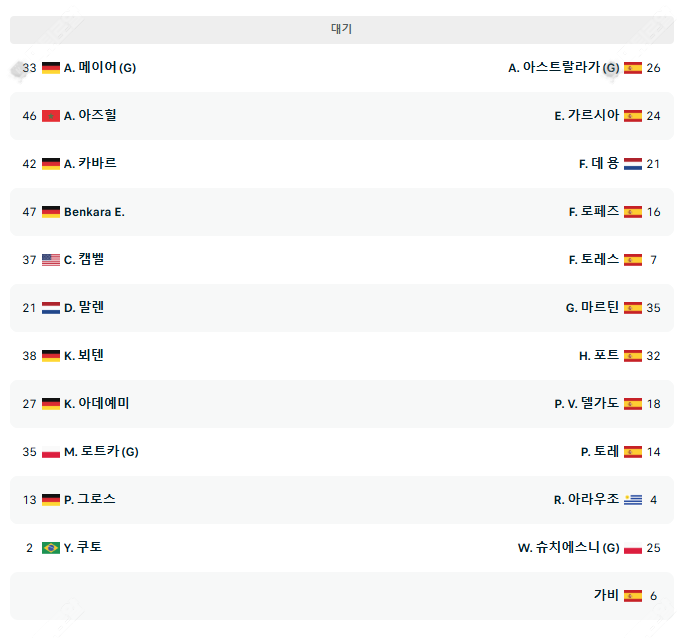The width and height of the screenshot is (683, 638).
Task: Select player F. 토레스
Action: pos(594,260)
